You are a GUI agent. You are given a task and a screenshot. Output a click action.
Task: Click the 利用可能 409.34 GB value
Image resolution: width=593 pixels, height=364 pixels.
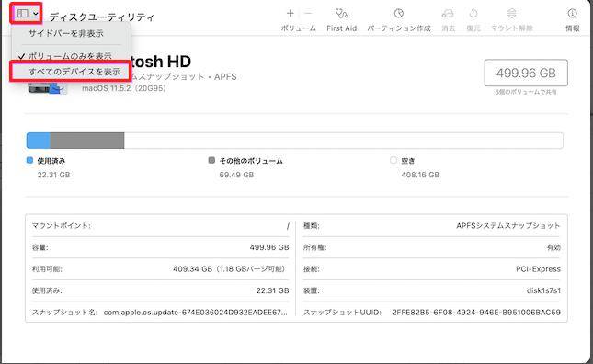(x=229, y=269)
